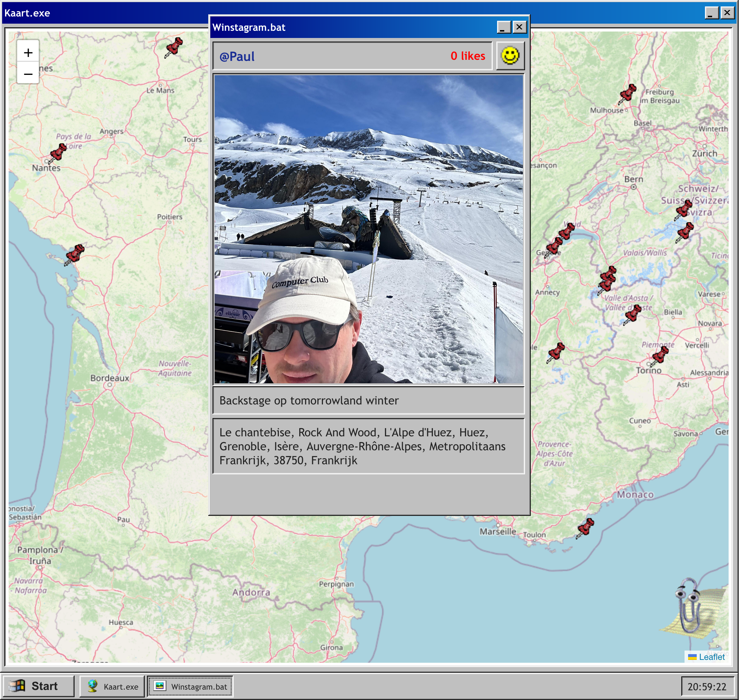Zoom out the map with minus button
739x700 pixels.
click(x=28, y=74)
